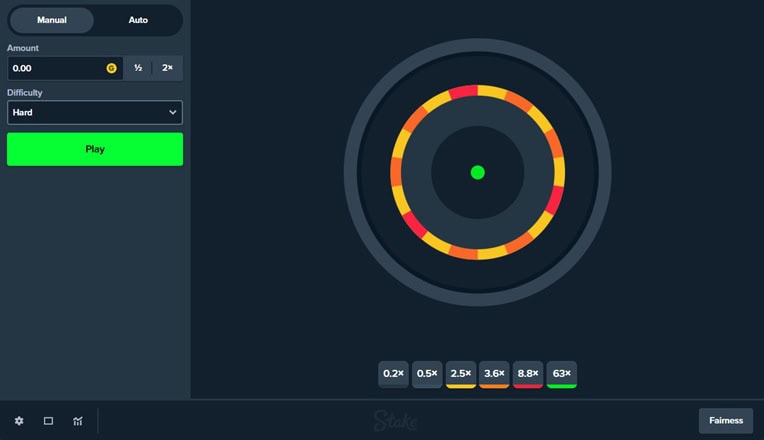This screenshot has height=440, width=764.
Task: Open the settings gear icon
Action: click(19, 421)
